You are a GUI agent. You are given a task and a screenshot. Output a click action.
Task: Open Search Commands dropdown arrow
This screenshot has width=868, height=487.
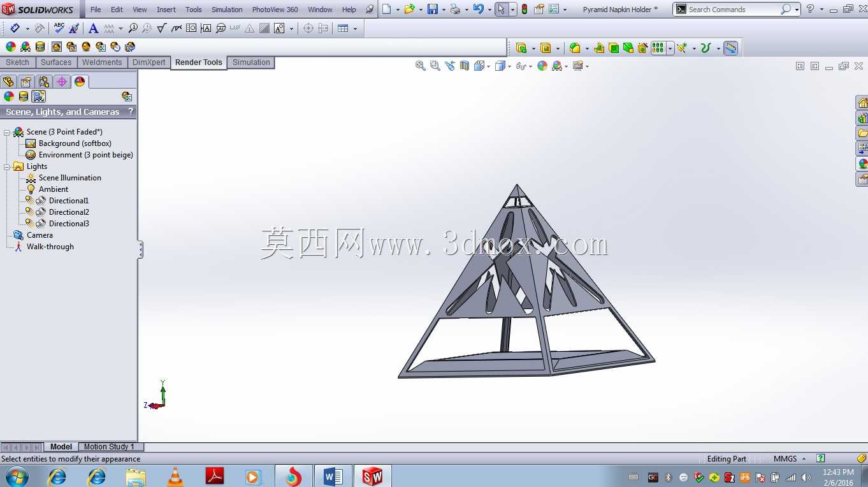click(797, 10)
